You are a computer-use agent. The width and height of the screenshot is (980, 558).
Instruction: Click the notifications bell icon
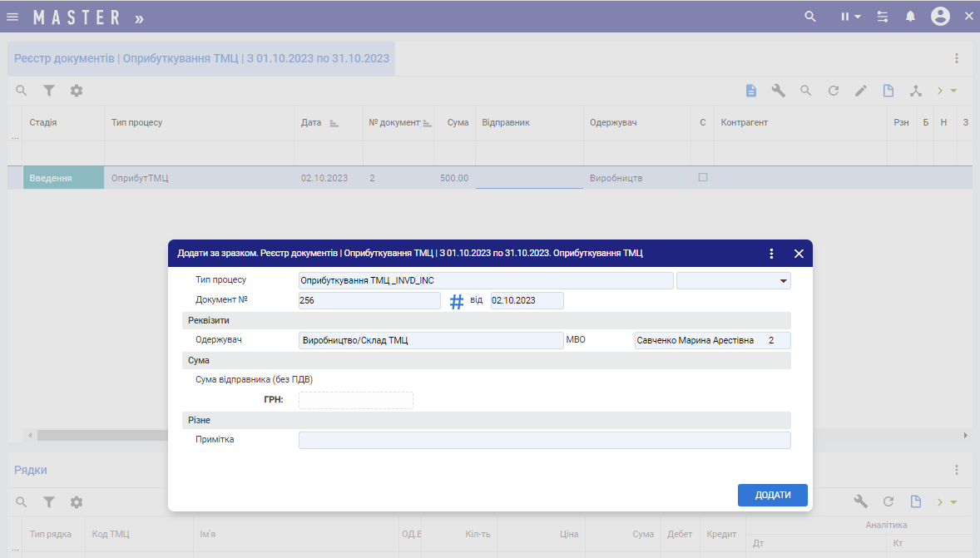point(910,17)
